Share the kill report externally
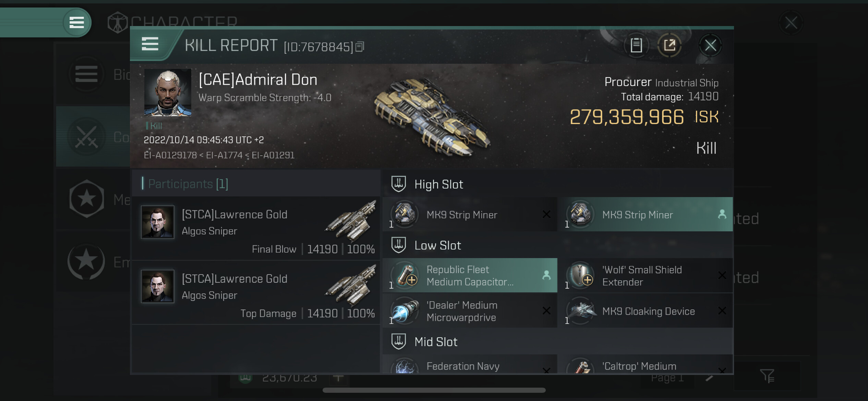 pyautogui.click(x=669, y=45)
